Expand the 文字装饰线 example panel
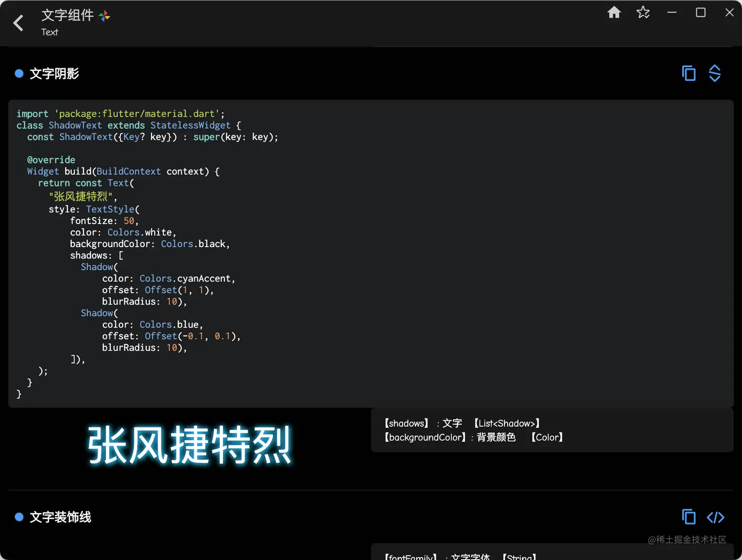 tap(715, 517)
